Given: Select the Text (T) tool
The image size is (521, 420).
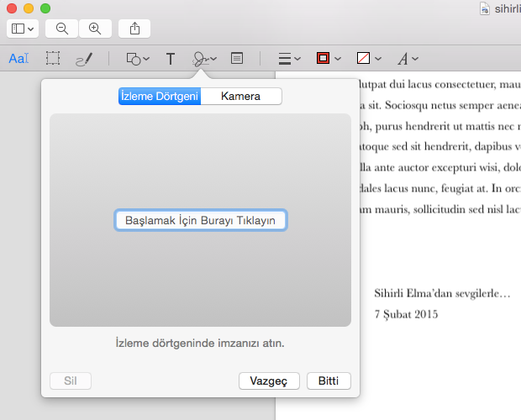Looking at the screenshot, I should pyautogui.click(x=171, y=59).
